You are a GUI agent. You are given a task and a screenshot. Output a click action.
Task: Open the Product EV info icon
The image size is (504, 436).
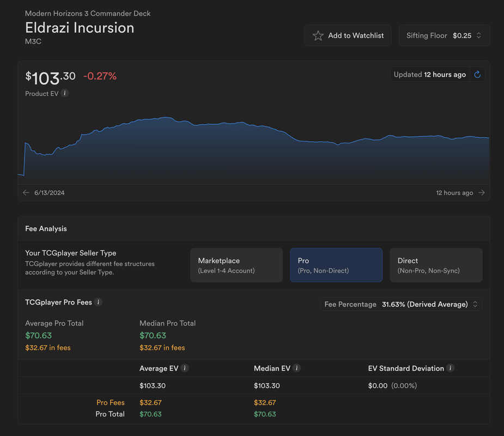point(65,93)
